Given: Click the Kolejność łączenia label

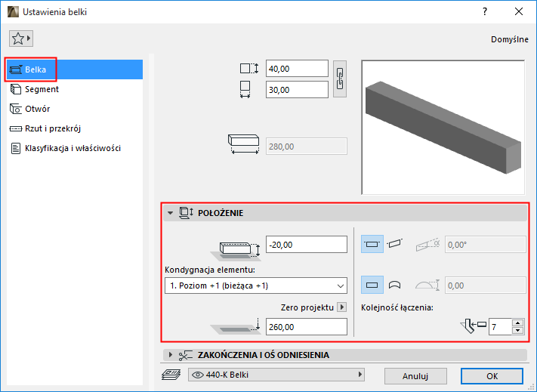Looking at the screenshot, I should point(397,307).
